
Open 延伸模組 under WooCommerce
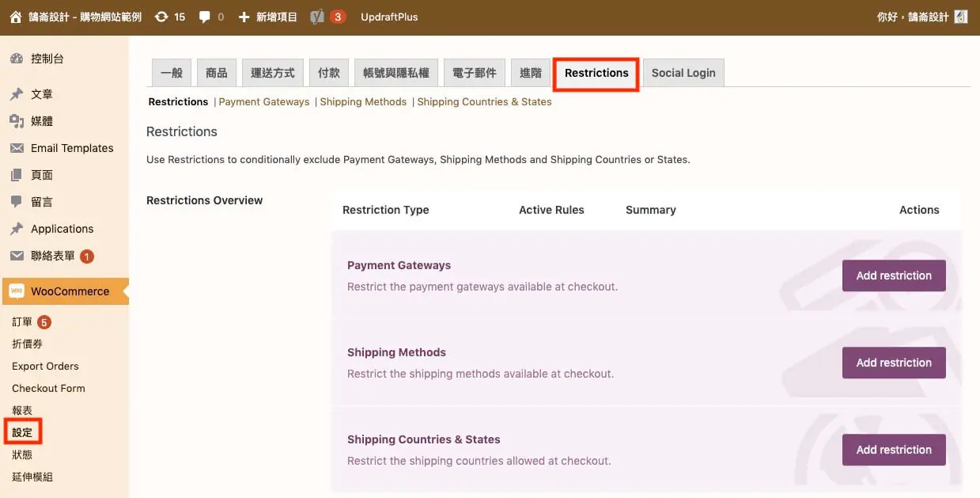(32, 477)
